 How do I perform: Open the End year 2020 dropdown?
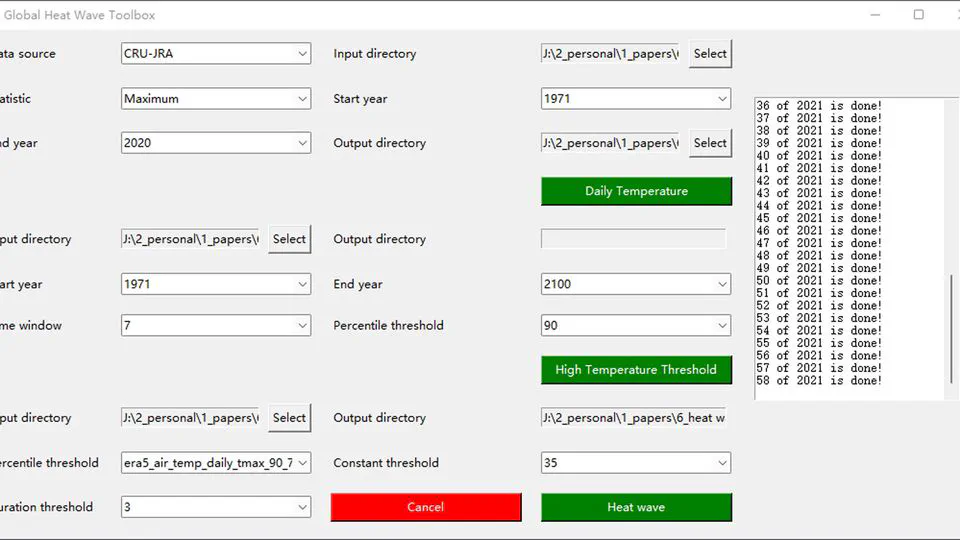215,143
